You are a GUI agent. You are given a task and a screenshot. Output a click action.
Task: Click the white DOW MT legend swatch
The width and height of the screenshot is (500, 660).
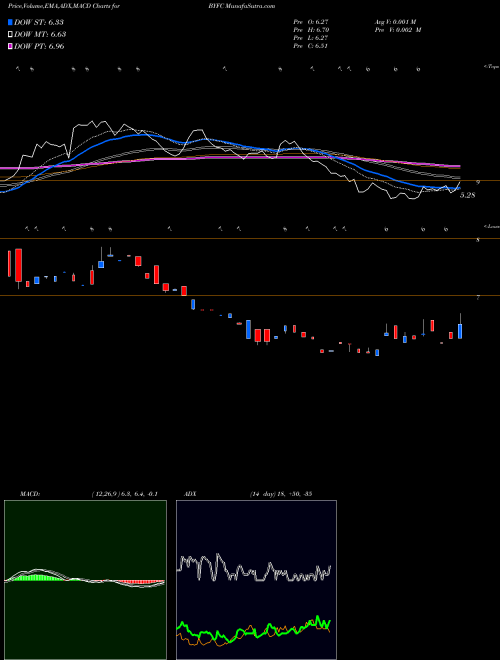(x=10, y=34)
